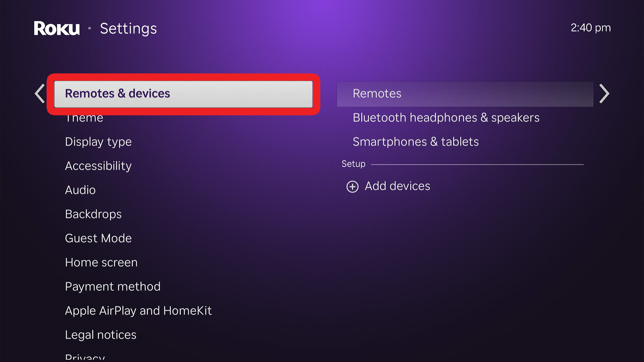Open Legal notices
This screenshot has height=362, width=644.
click(101, 335)
